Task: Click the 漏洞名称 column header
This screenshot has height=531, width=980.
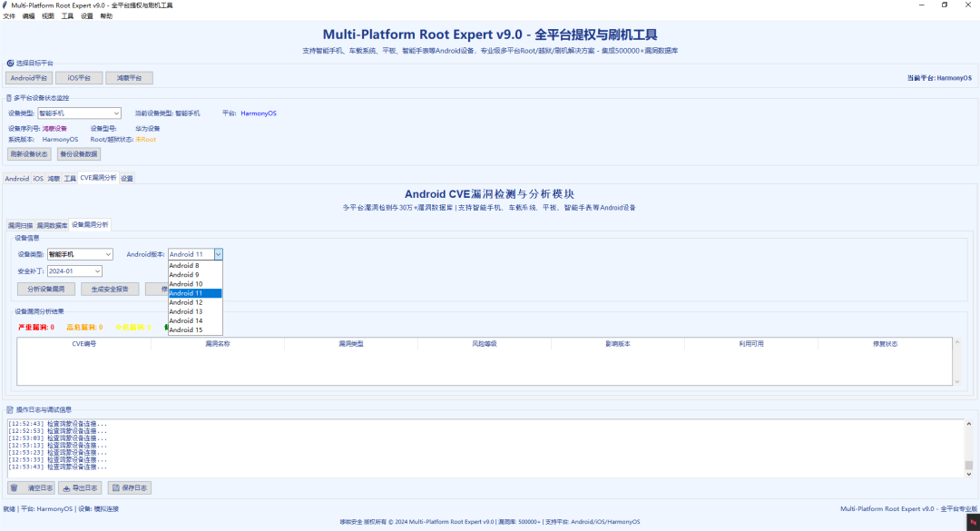Action: 218,344
